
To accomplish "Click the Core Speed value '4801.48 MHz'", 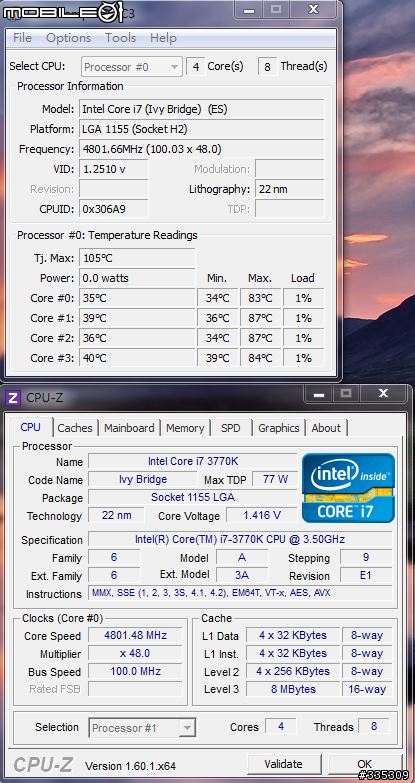I will (x=135, y=635).
